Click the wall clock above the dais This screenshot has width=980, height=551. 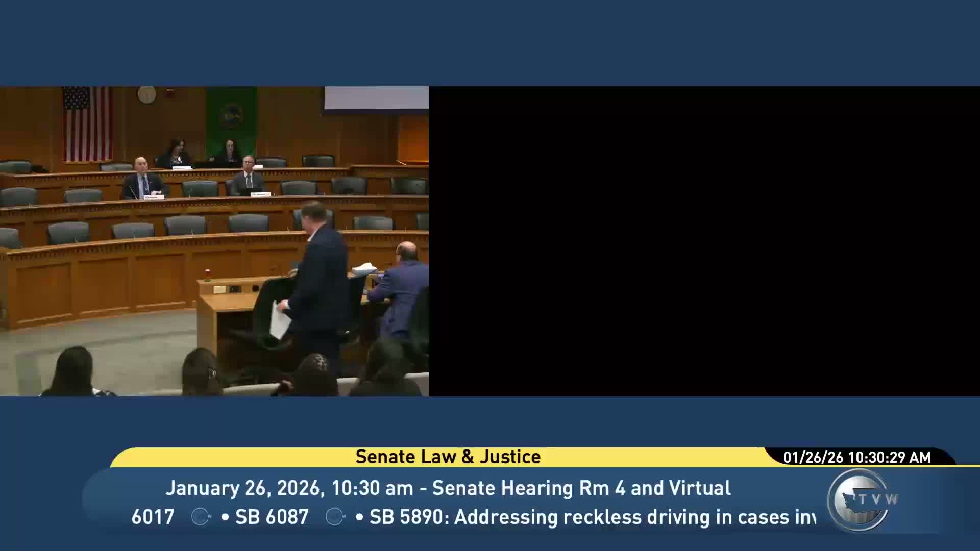pyautogui.click(x=146, y=94)
